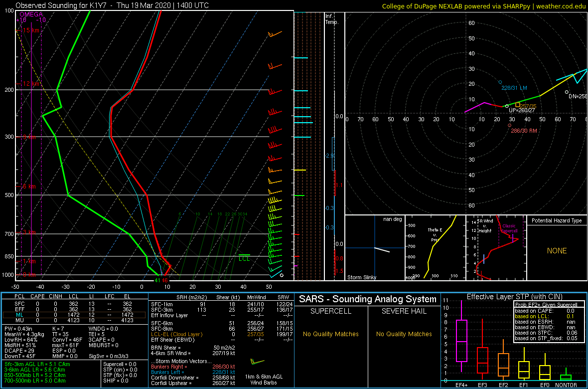Click the red Bunkers right-mover circle on hodograph
This screenshot has height=389, width=588.
click(510, 125)
